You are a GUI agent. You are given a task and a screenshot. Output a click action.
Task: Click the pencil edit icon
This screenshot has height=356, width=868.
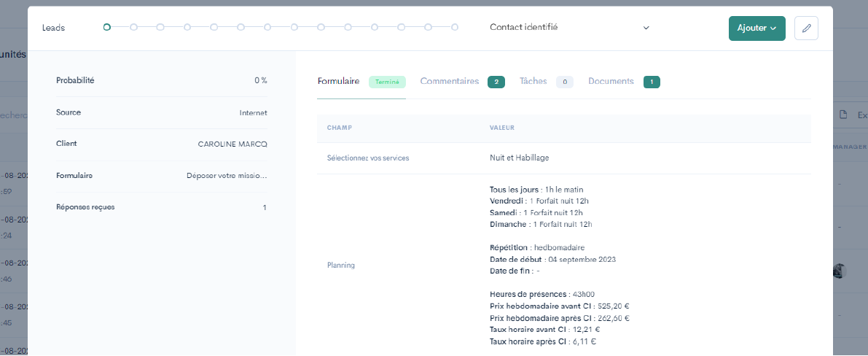pos(806,28)
